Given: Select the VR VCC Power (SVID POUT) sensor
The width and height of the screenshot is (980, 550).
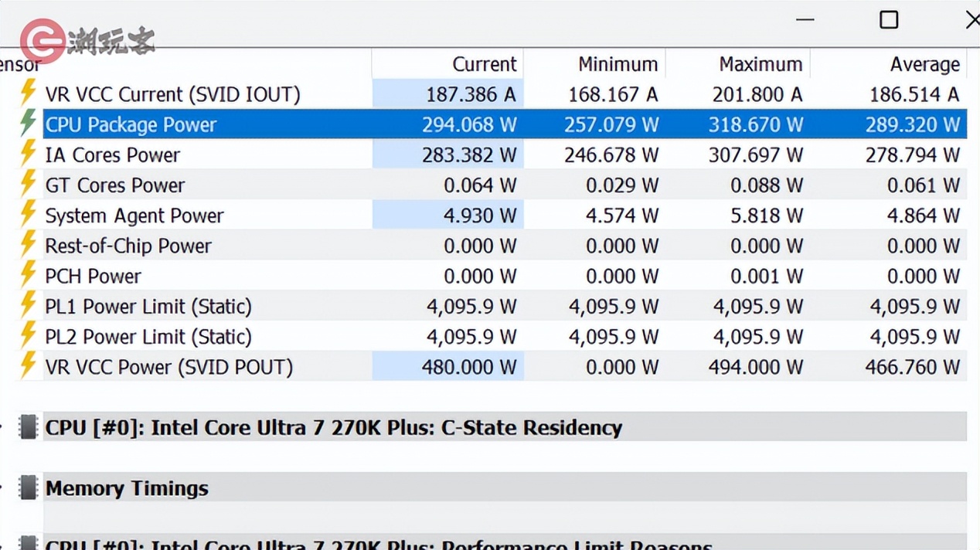Looking at the screenshot, I should [x=168, y=367].
